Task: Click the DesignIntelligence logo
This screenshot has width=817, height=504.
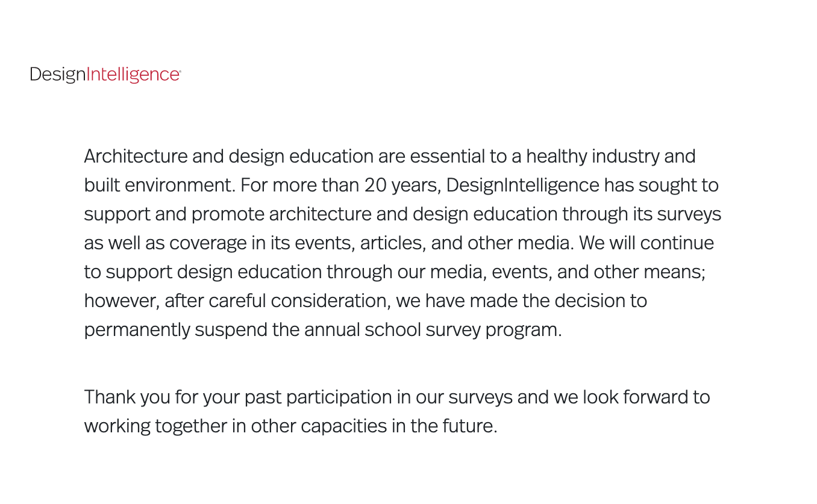Action: coord(105,75)
